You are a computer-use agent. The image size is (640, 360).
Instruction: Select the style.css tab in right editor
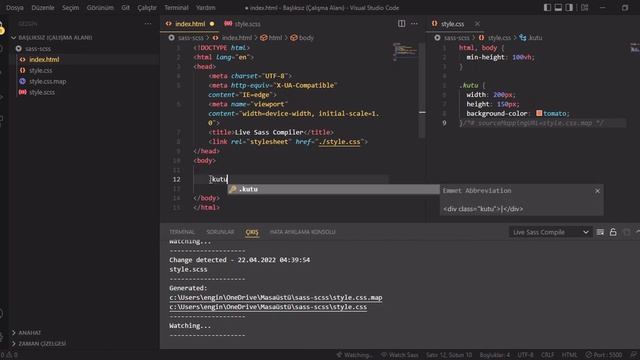452,24
